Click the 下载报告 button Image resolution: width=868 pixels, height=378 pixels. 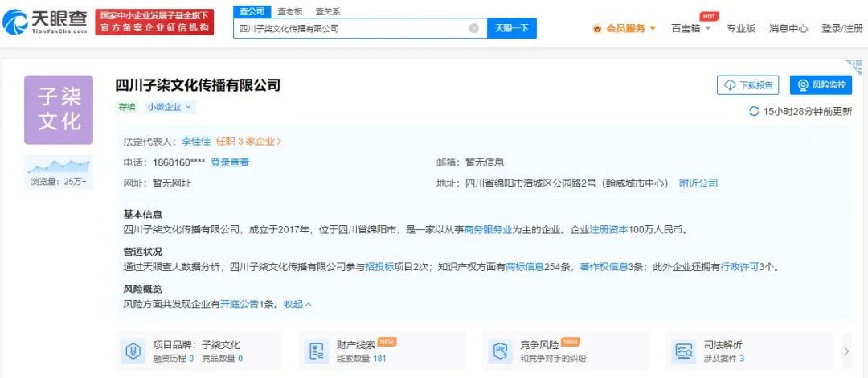748,85
